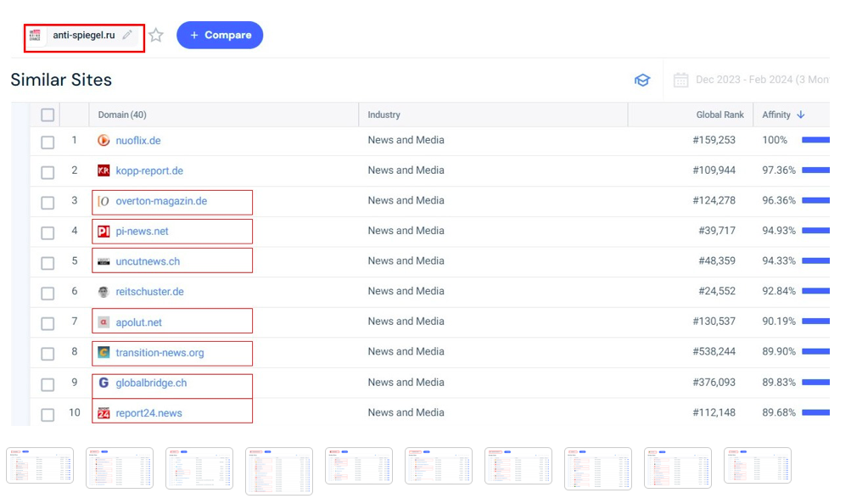This screenshot has height=504, width=851.
Task: Open the graduation cap learning icon
Action: [x=642, y=81]
